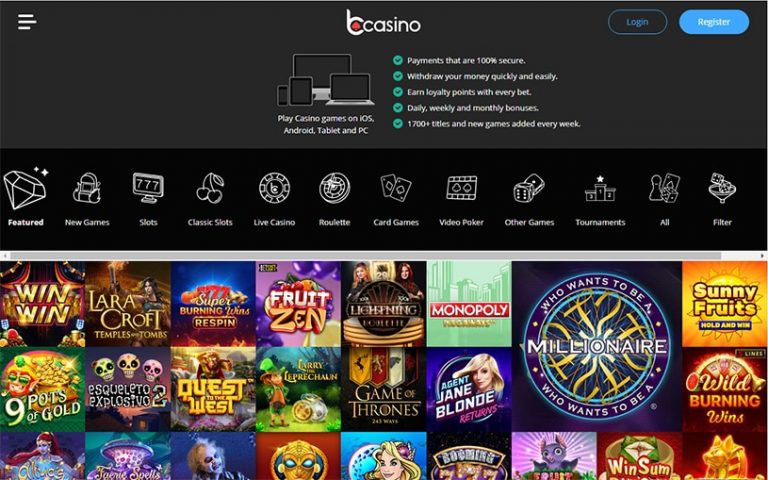This screenshot has height=480, width=768.
Task: Open the hamburger menu icon
Action: click(27, 22)
